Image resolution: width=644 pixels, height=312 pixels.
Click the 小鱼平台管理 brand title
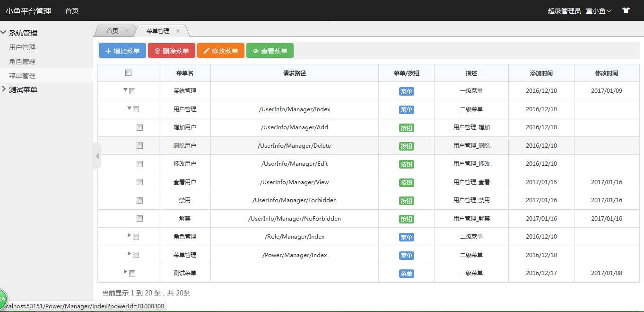[x=28, y=11]
